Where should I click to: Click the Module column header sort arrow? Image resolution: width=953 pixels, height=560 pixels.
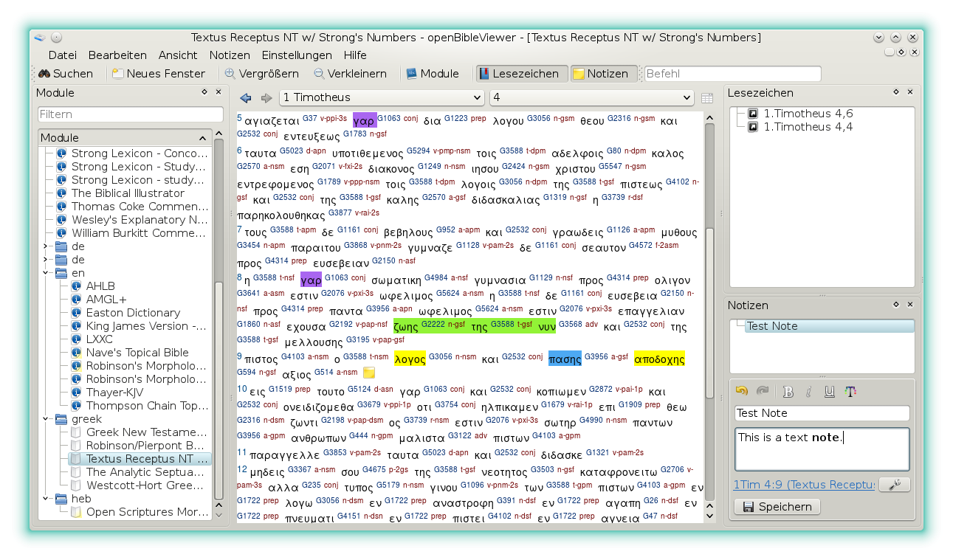pyautogui.click(x=202, y=138)
